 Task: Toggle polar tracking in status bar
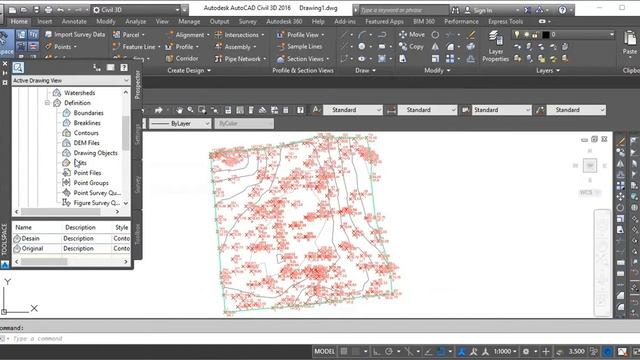pyautogui.click(x=389, y=351)
